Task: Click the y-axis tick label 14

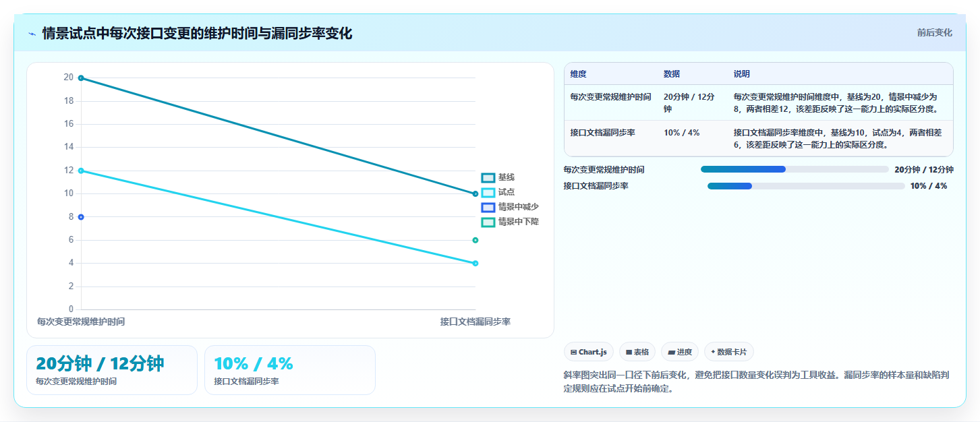Action: (68, 147)
